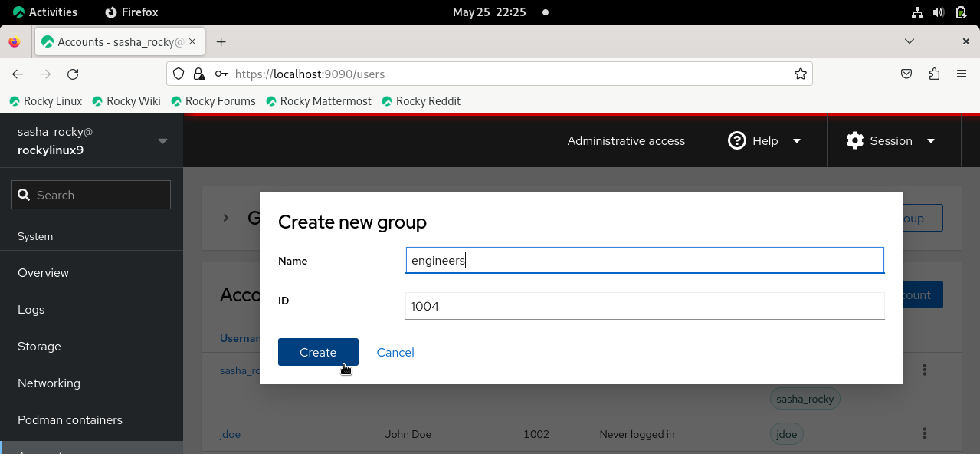Click the site security padlock icon

[199, 74]
